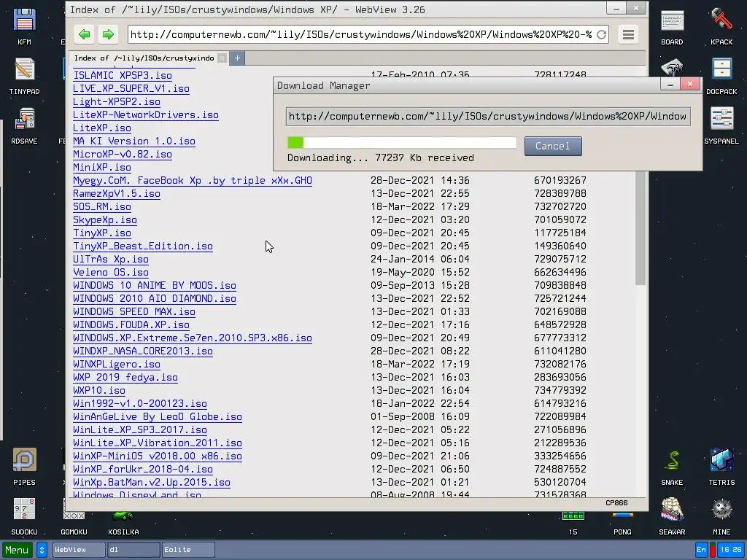Cancel the download in Download Manager
The width and height of the screenshot is (747, 560).
point(553,146)
